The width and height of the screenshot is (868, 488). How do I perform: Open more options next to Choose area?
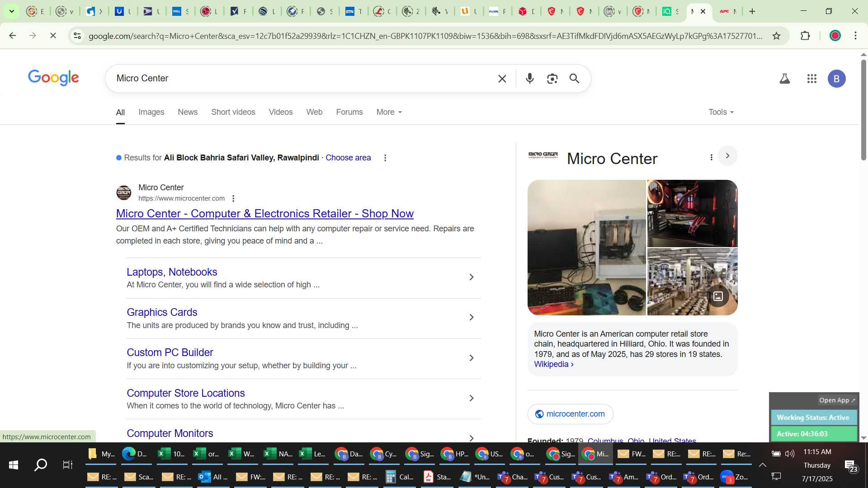pyautogui.click(x=385, y=158)
